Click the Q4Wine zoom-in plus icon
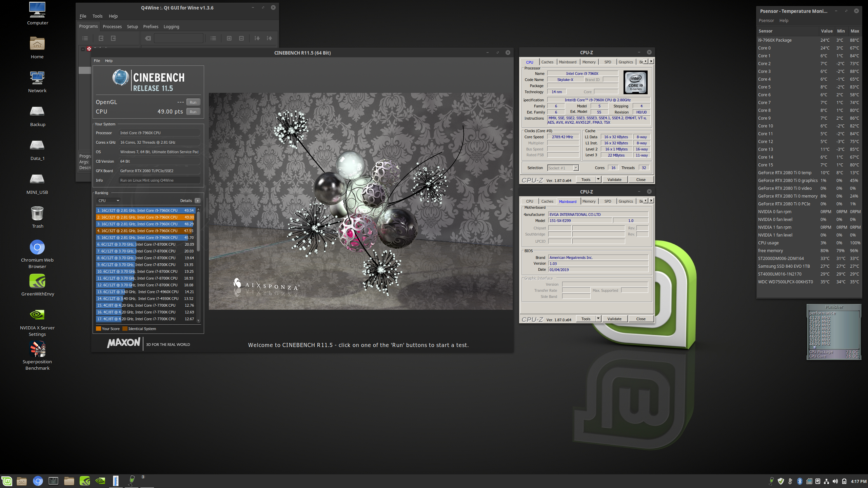The image size is (868, 488). [229, 38]
